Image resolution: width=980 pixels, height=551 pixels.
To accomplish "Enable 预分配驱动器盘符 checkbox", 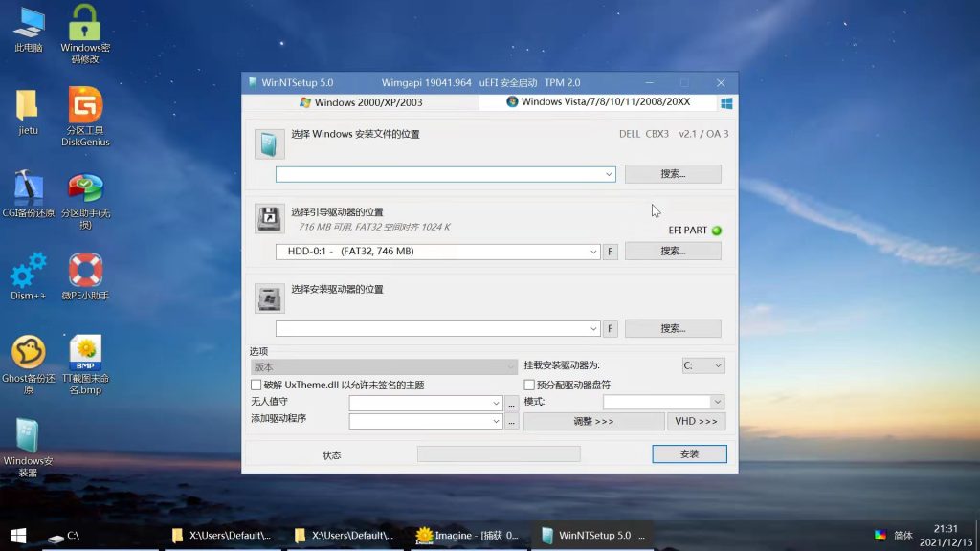I will click(529, 385).
